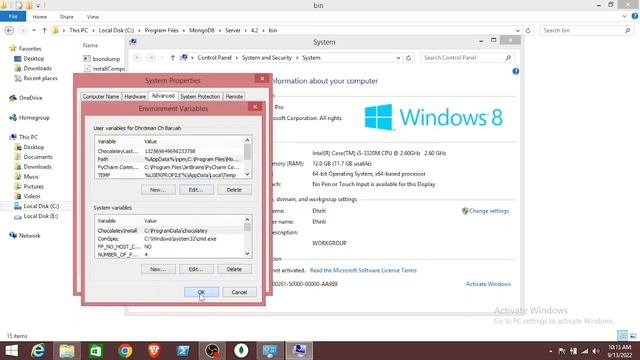The height and width of the screenshot is (360, 640).
Task: Click OK in Environment Variables dialog
Action: 201,292
